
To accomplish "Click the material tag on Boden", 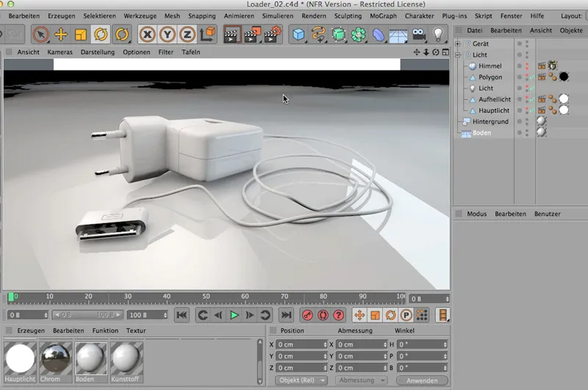I will (x=541, y=132).
